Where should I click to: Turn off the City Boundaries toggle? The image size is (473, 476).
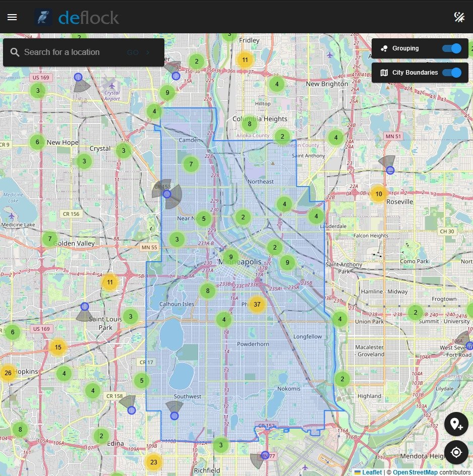coord(452,73)
